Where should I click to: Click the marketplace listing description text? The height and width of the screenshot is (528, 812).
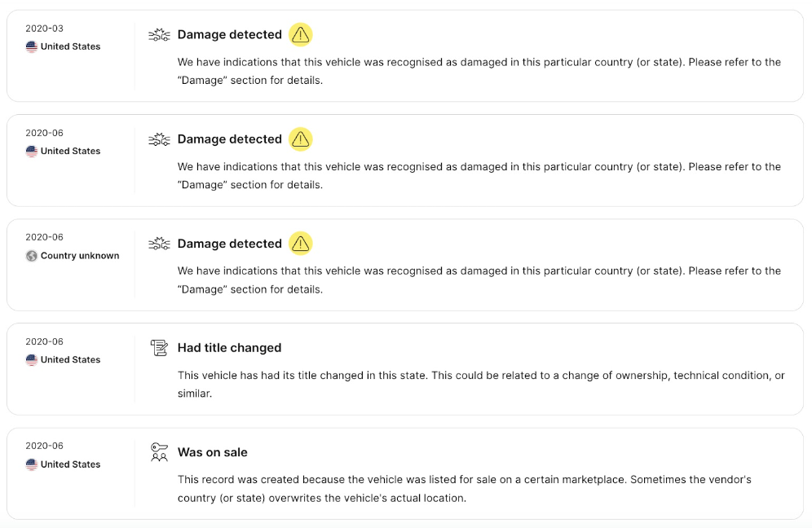464,489
